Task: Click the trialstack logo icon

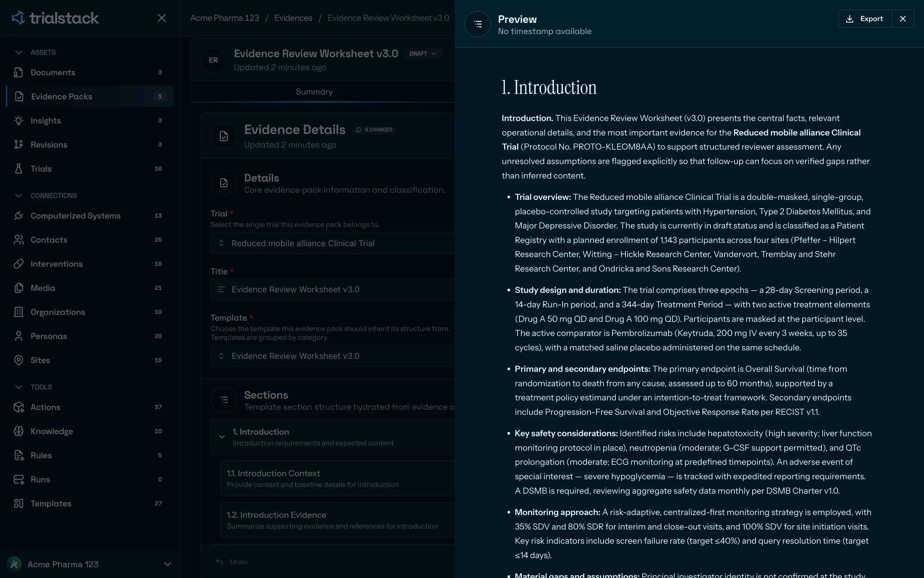Action: 18,17
